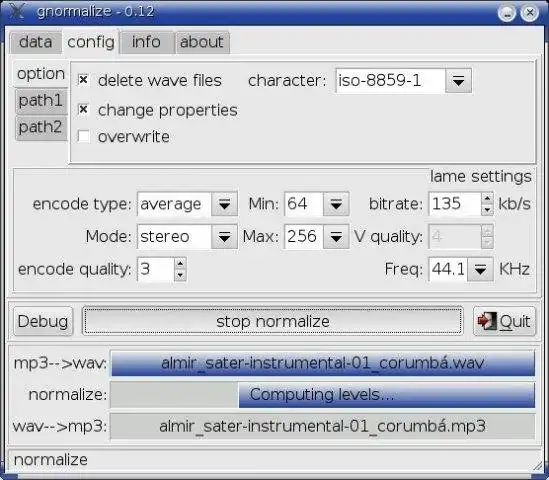Open the path1 side tab
The image size is (549, 480).
41,101
